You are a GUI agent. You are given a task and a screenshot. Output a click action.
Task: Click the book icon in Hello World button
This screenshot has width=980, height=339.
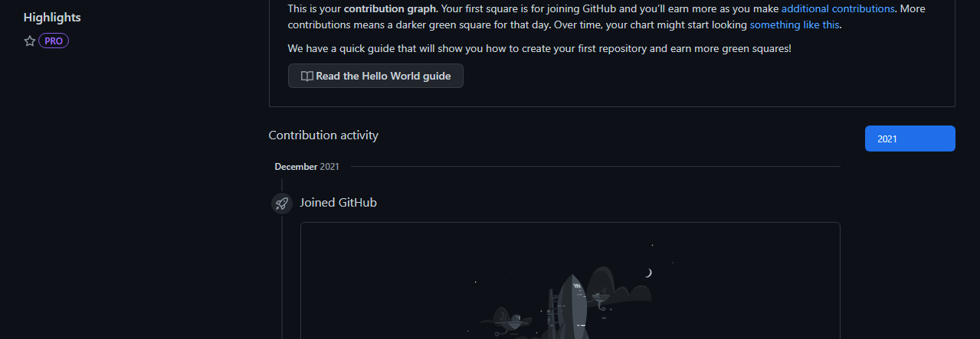pyautogui.click(x=306, y=77)
